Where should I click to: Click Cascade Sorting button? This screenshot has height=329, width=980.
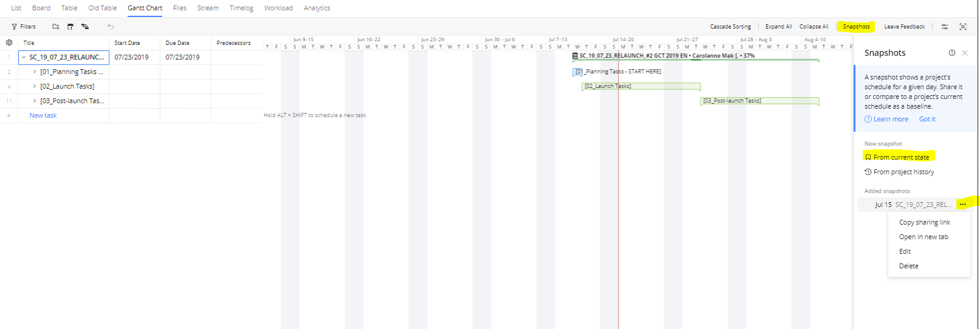coord(730,27)
